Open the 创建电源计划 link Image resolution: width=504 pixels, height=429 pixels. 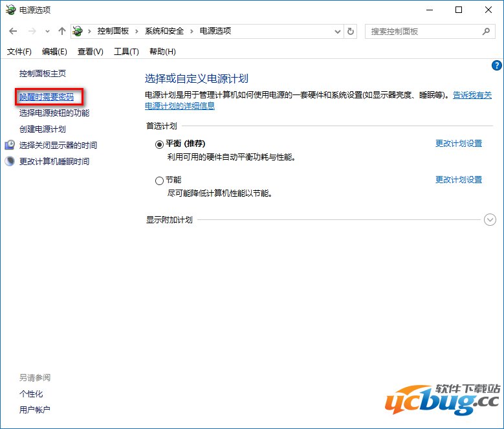pyautogui.click(x=43, y=129)
